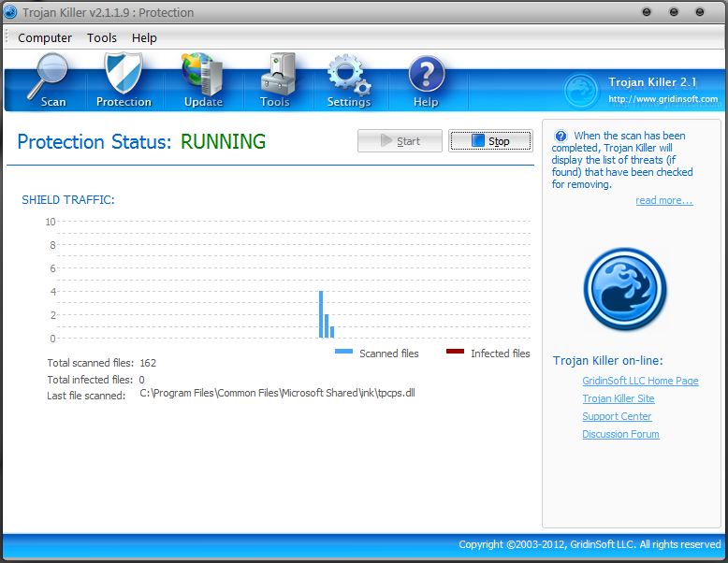Click the RUNNING status text
This screenshot has height=563, width=728.
[x=223, y=141]
